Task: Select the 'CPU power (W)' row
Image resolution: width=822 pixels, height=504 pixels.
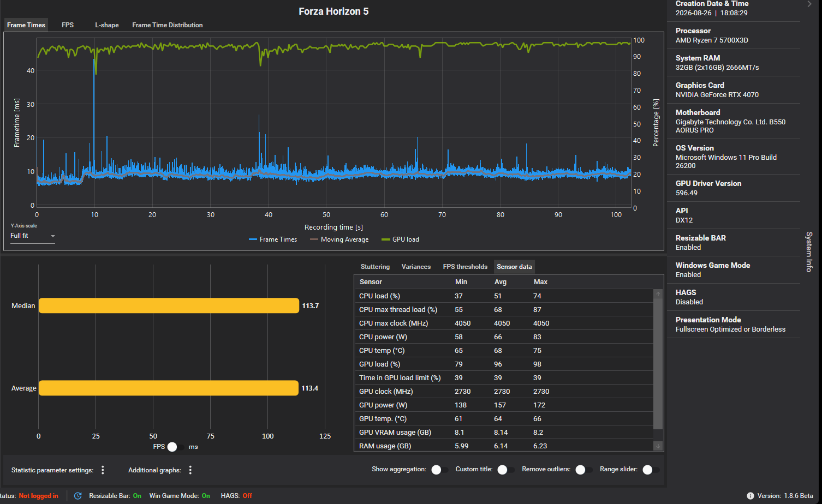Action: coord(504,337)
